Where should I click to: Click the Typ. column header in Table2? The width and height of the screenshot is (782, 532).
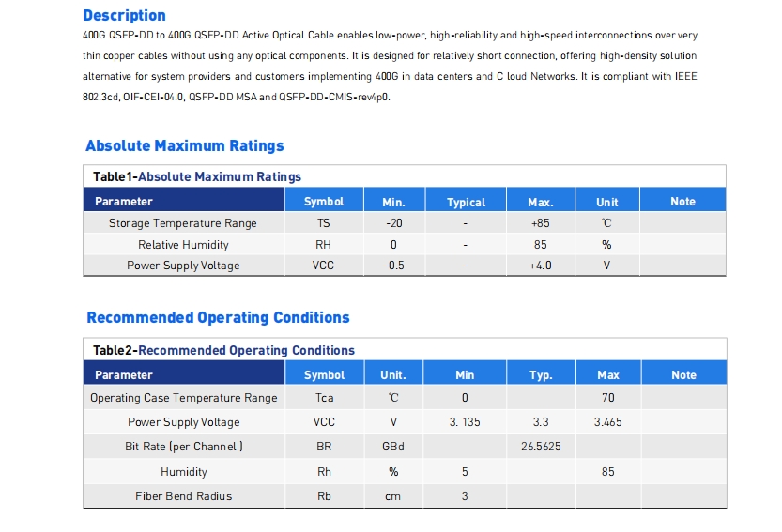[x=540, y=375]
